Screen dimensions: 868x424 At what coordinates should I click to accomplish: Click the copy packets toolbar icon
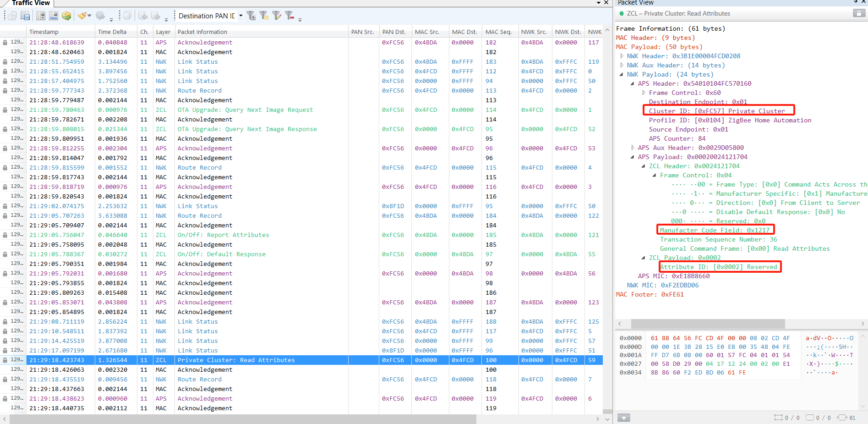[127, 16]
